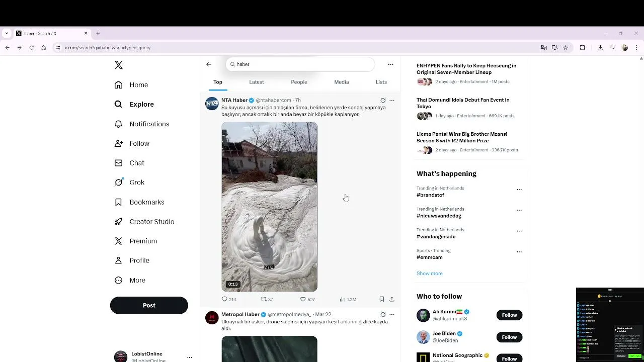Screen dimensions: 644x362
Task: Open Creator Studio in the sidebar
Action: point(144,221)
